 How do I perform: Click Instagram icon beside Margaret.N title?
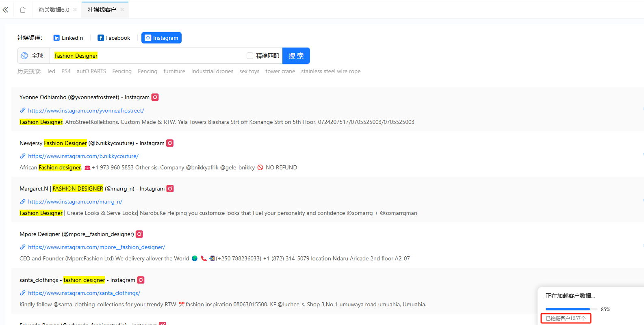[x=170, y=188]
